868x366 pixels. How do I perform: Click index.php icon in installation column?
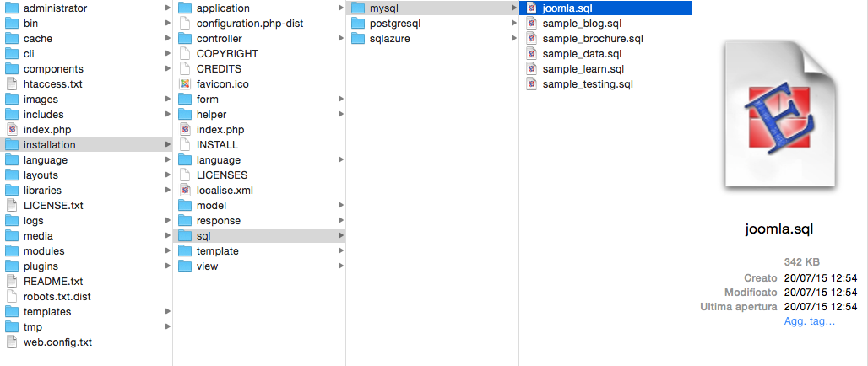[185, 129]
